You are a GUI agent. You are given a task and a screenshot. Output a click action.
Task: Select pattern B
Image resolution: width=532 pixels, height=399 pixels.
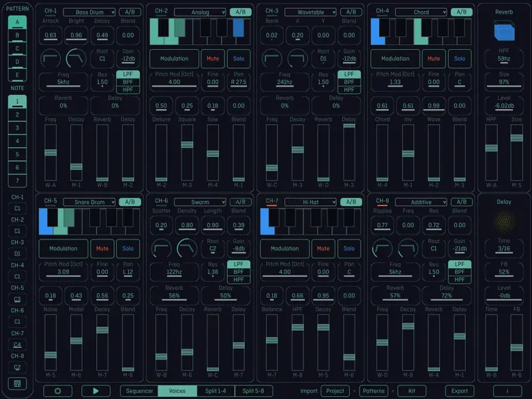(17, 35)
